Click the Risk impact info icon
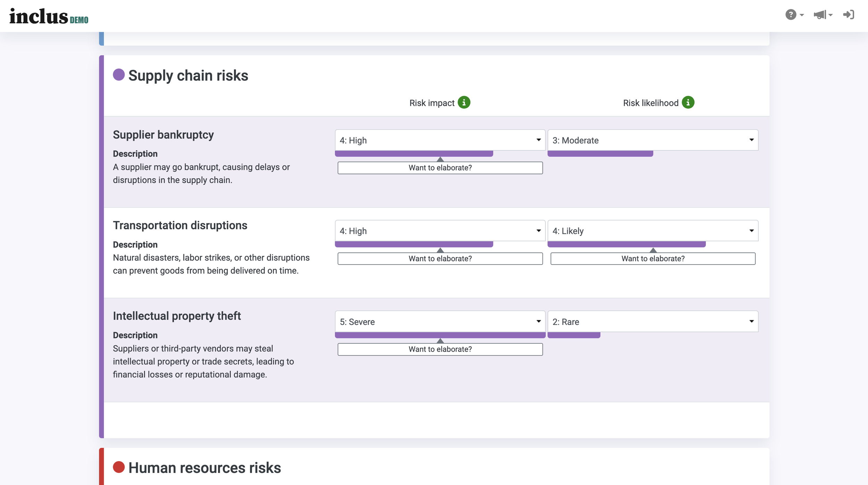 point(464,102)
